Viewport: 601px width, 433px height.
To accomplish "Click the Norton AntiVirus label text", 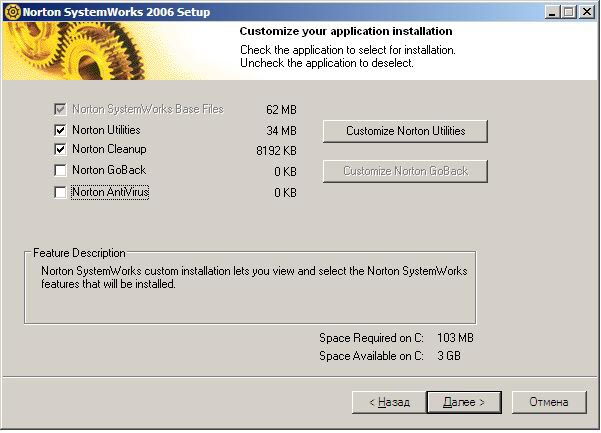I will pyautogui.click(x=110, y=192).
